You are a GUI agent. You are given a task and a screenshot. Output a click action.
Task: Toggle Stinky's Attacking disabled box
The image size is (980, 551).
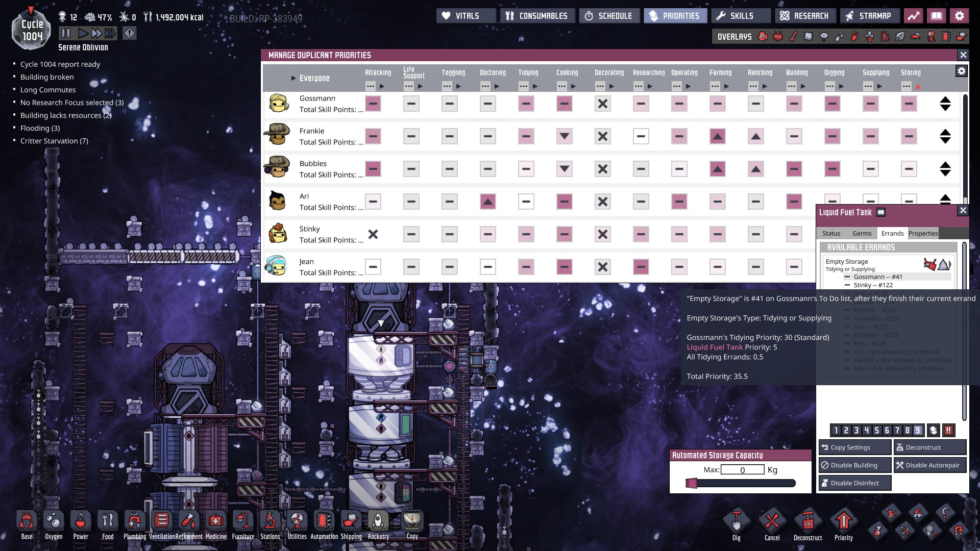pyautogui.click(x=373, y=235)
